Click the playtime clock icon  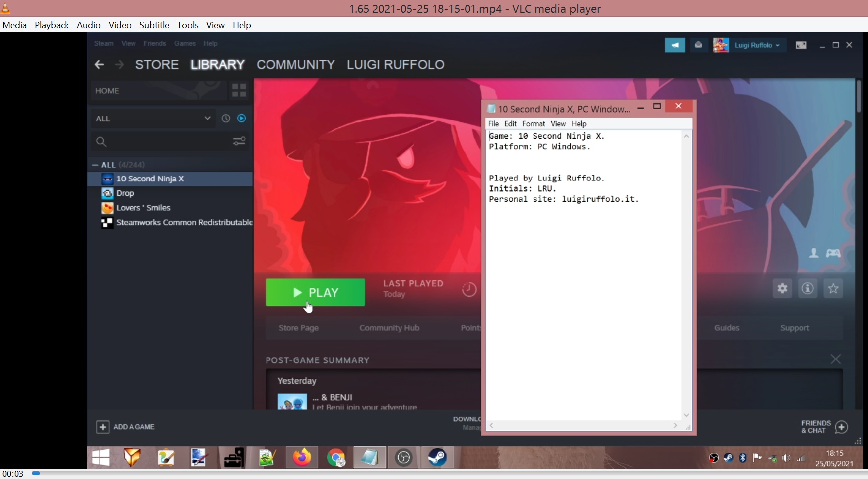pyautogui.click(x=469, y=290)
